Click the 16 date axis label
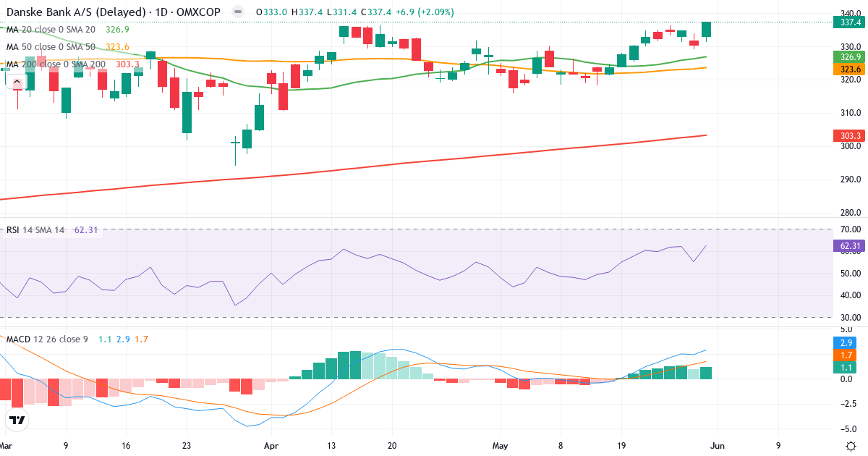868x456 pixels. click(x=126, y=446)
